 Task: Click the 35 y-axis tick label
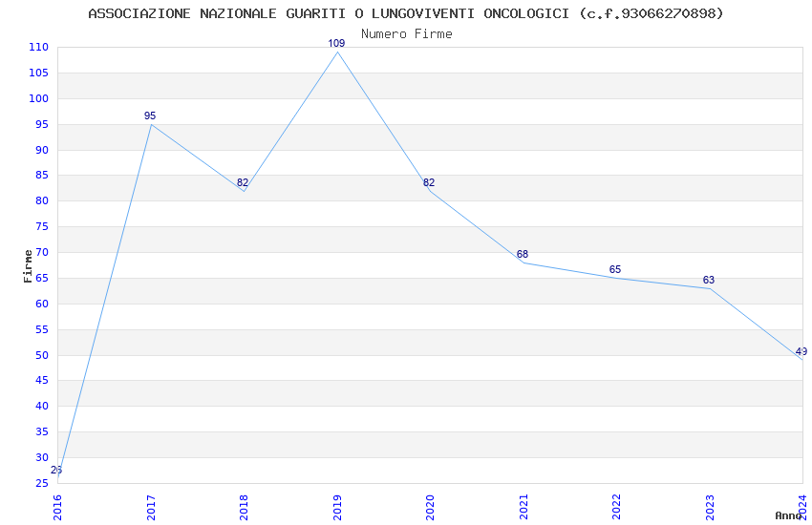point(41,431)
